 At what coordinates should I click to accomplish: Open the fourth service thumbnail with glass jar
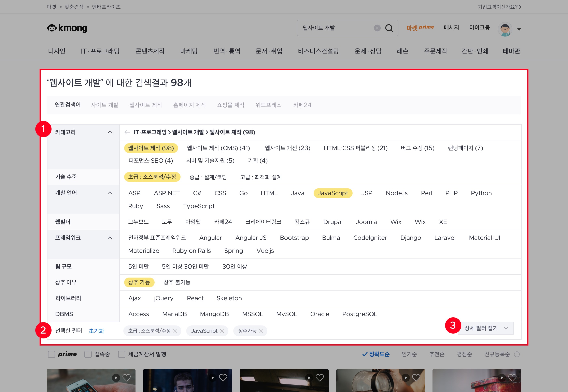pos(380,380)
